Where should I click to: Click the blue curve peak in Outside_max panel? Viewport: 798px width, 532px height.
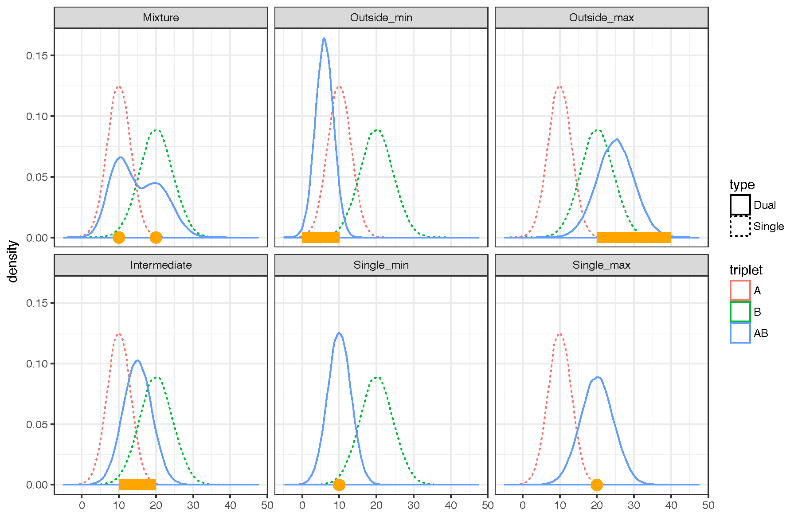[617, 140]
